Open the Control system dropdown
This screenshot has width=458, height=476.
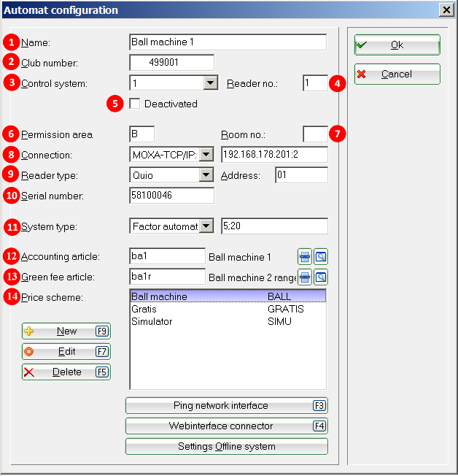(x=210, y=83)
